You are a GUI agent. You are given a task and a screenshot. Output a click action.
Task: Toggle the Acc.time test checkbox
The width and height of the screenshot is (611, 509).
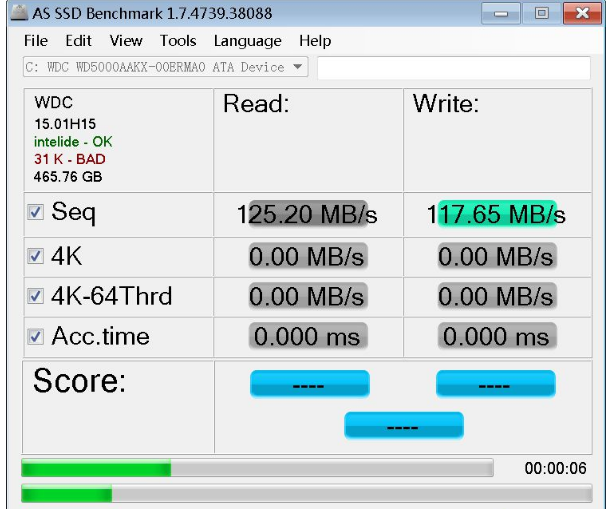[36, 337]
